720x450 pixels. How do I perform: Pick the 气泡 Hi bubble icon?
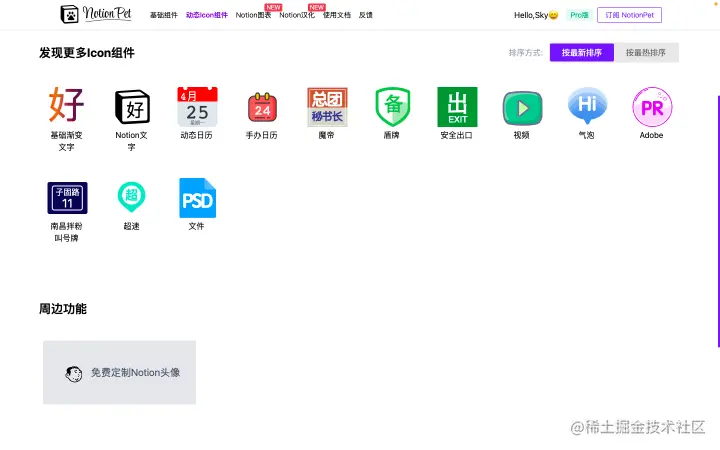pyautogui.click(x=587, y=106)
